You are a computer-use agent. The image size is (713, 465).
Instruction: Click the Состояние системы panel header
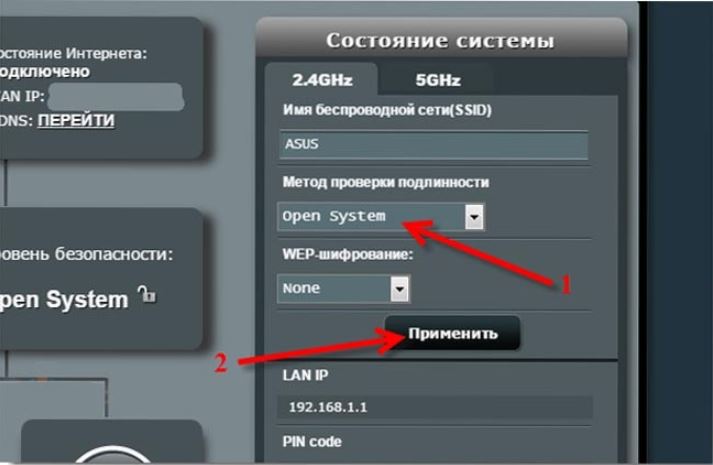(x=442, y=40)
